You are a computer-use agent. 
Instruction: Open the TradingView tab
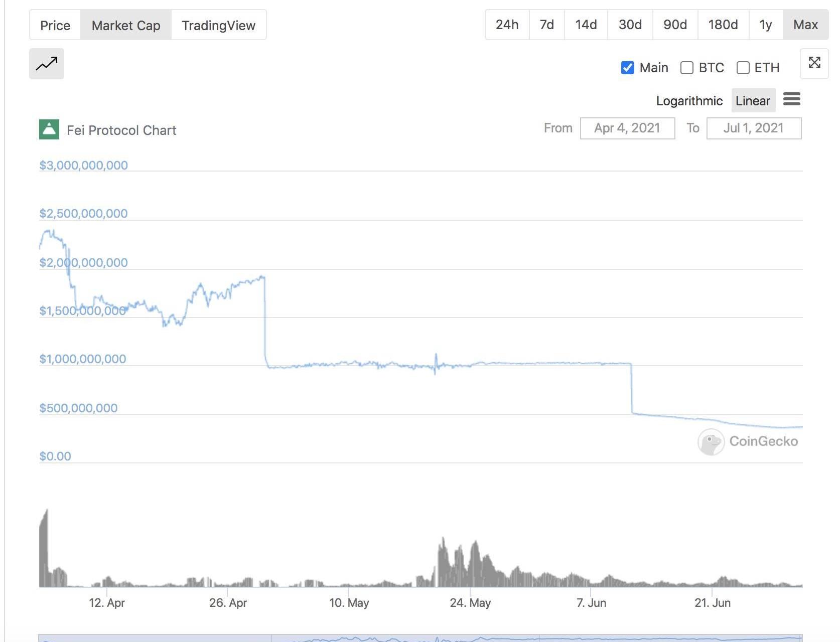[x=219, y=25]
